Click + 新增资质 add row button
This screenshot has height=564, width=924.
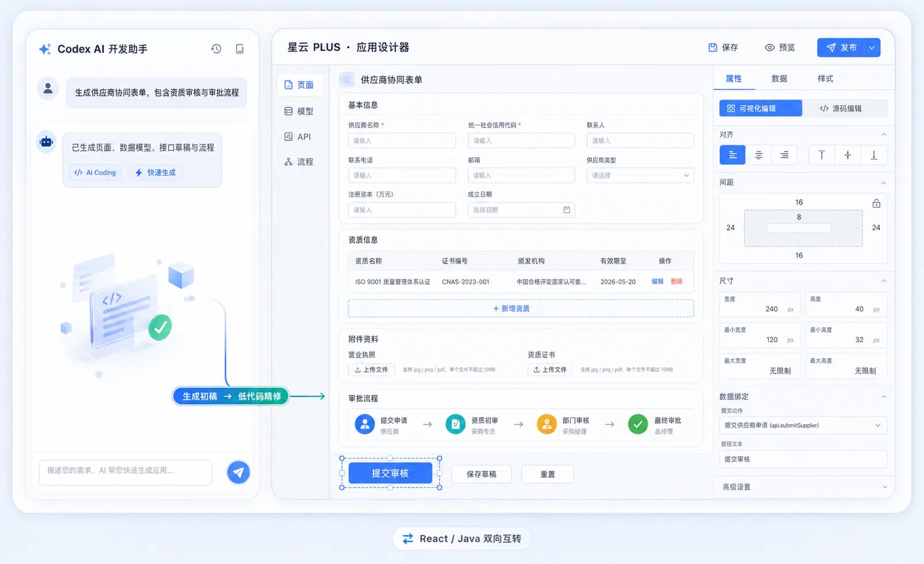(x=521, y=308)
